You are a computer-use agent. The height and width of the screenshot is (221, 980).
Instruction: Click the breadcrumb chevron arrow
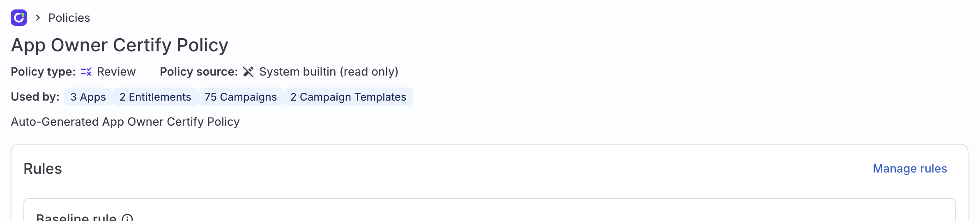[x=38, y=18]
